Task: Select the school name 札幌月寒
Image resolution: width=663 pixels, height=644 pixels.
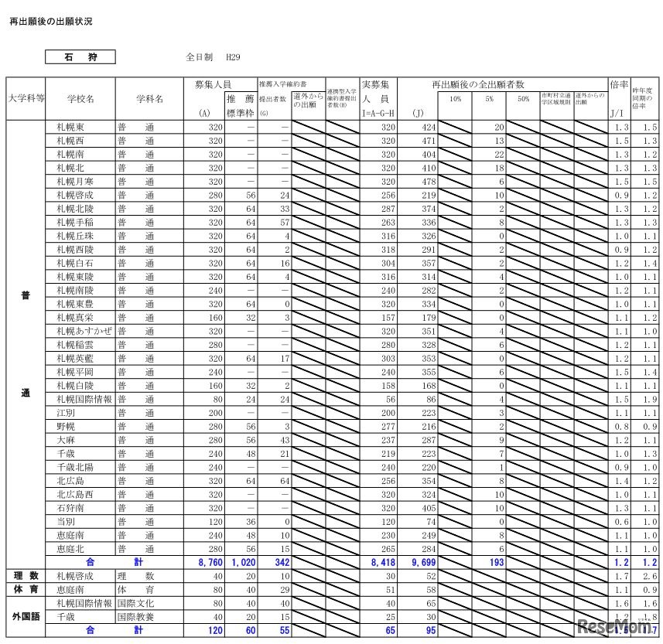Action: [75, 182]
